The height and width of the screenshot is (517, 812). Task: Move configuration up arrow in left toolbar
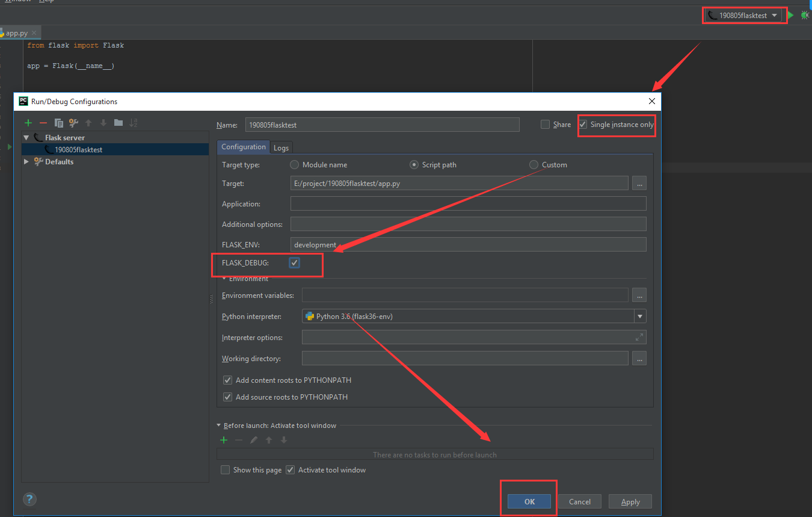coord(88,123)
